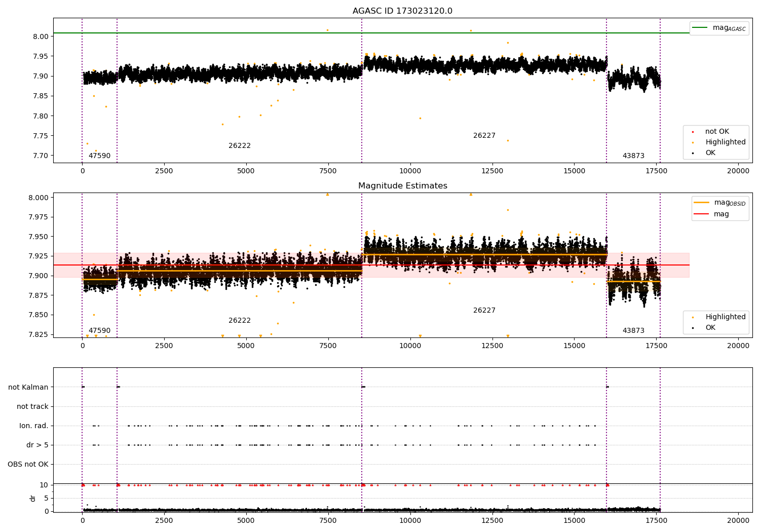
Task: Click the 'Highlighted' legend label in the top plot
Action: (x=726, y=142)
